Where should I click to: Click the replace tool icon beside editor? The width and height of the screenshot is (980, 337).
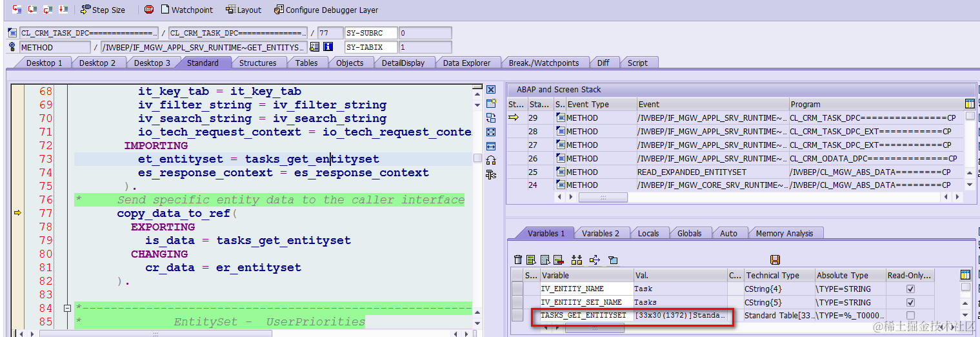pyautogui.click(x=491, y=117)
